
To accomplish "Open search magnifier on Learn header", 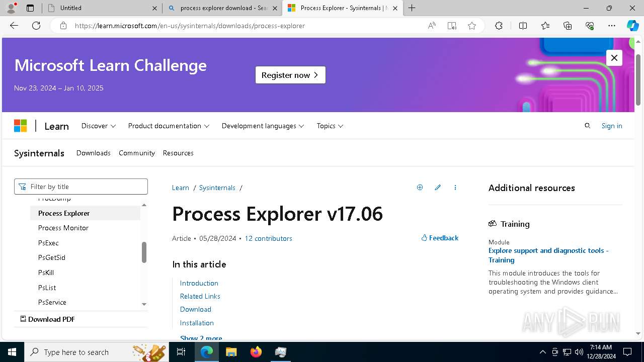I will point(587,126).
